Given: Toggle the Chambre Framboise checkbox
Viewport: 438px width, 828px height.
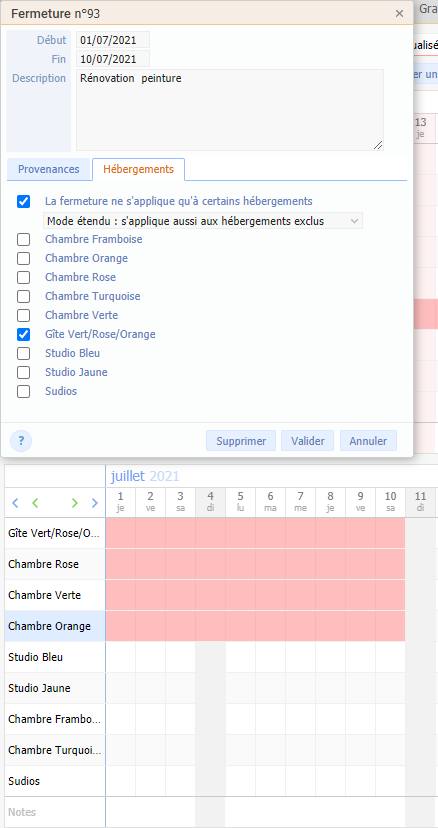Looking at the screenshot, I should (x=24, y=240).
